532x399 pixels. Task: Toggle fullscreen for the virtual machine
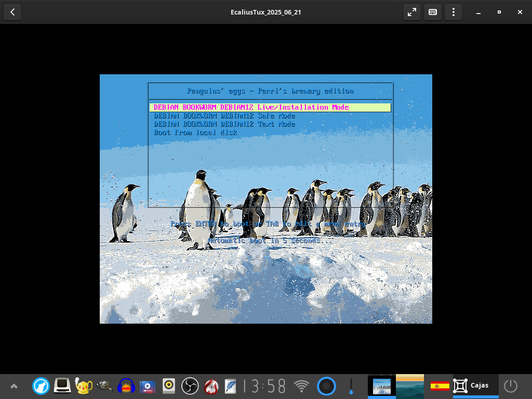[x=412, y=12]
